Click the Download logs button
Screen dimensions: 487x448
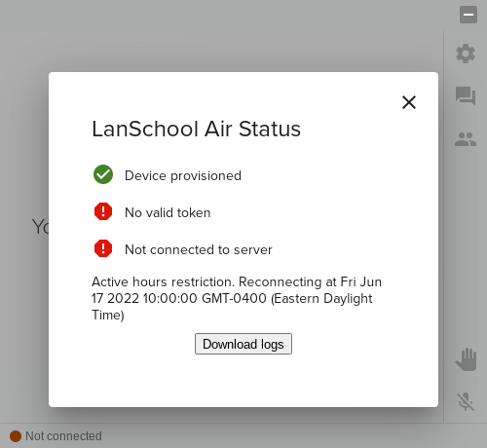[243, 344]
